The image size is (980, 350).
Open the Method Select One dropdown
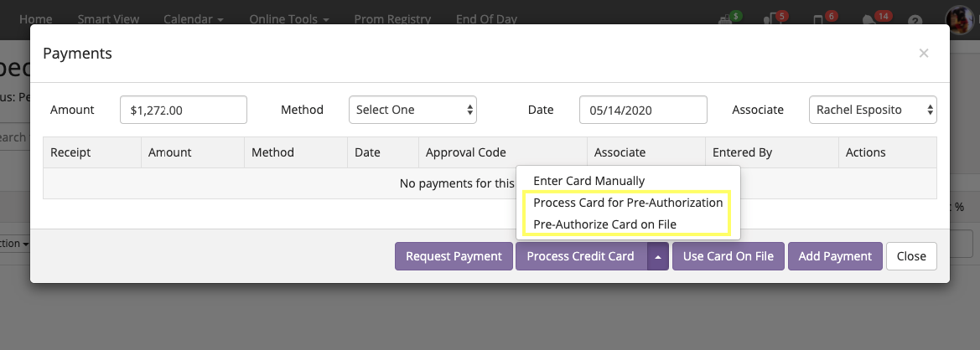pyautogui.click(x=412, y=110)
